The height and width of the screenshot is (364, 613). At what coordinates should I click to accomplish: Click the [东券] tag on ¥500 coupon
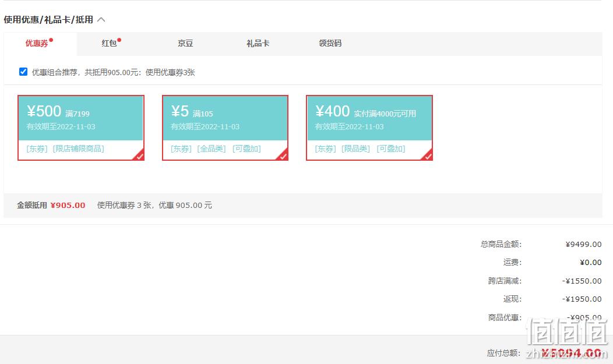tap(37, 149)
